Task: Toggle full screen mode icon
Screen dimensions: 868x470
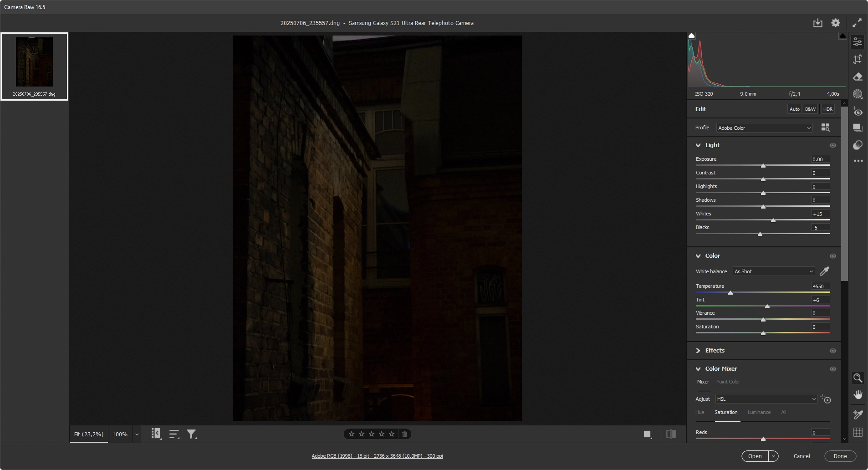Action: pyautogui.click(x=857, y=23)
